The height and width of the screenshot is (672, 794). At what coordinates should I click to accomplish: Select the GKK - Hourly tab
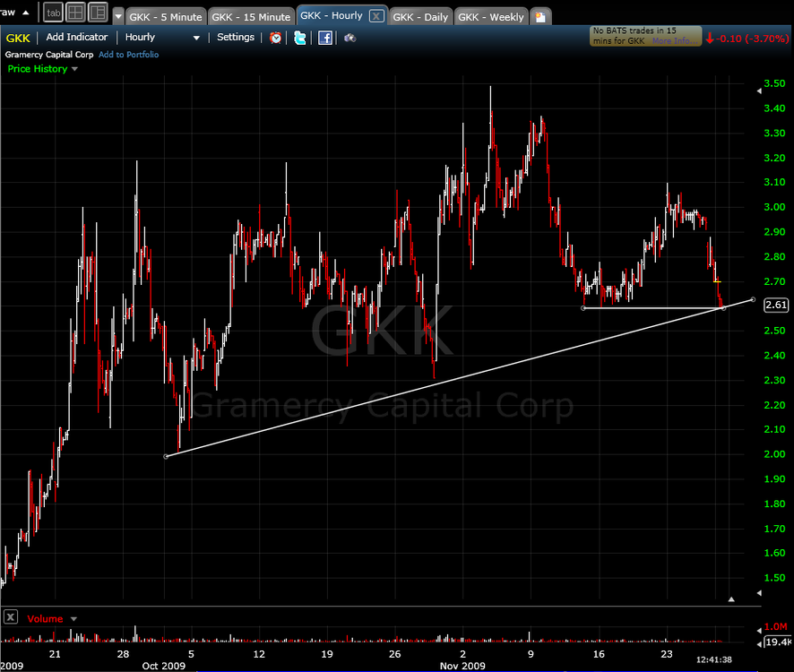tap(332, 16)
